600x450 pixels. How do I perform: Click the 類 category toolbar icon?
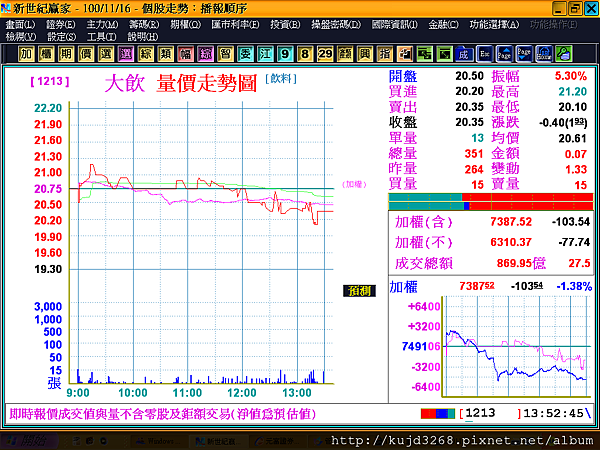pyautogui.click(x=166, y=54)
